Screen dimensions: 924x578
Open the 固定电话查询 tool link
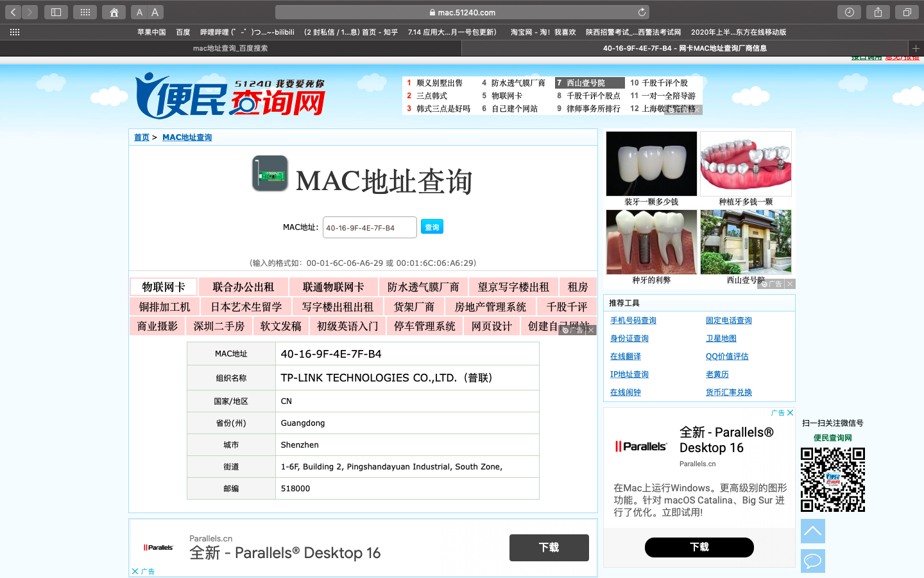[x=729, y=320]
